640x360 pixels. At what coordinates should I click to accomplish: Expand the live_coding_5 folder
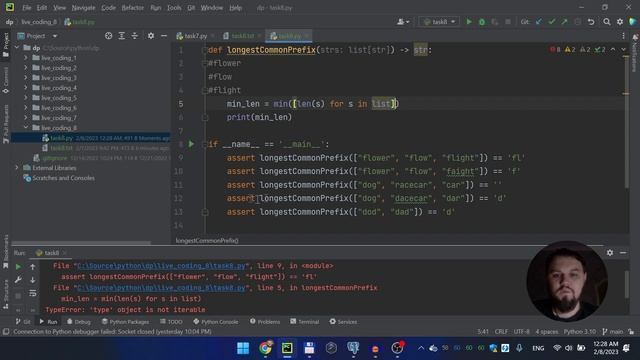coord(26,98)
